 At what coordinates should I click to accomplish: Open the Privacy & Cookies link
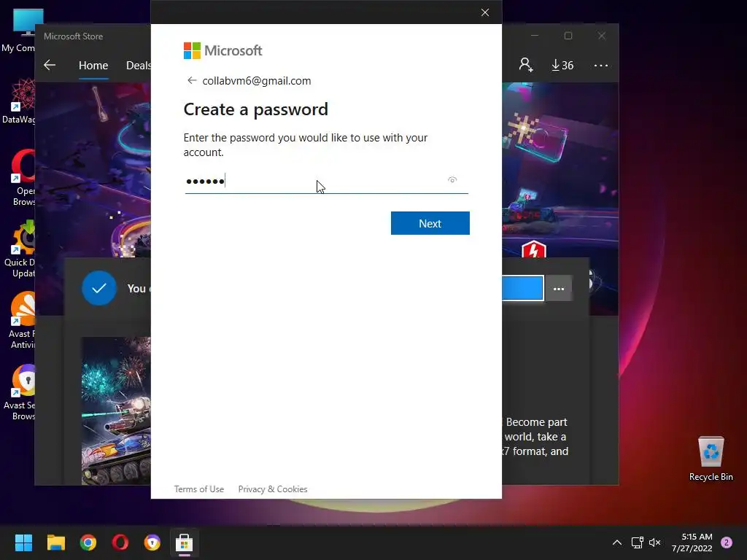click(x=273, y=489)
